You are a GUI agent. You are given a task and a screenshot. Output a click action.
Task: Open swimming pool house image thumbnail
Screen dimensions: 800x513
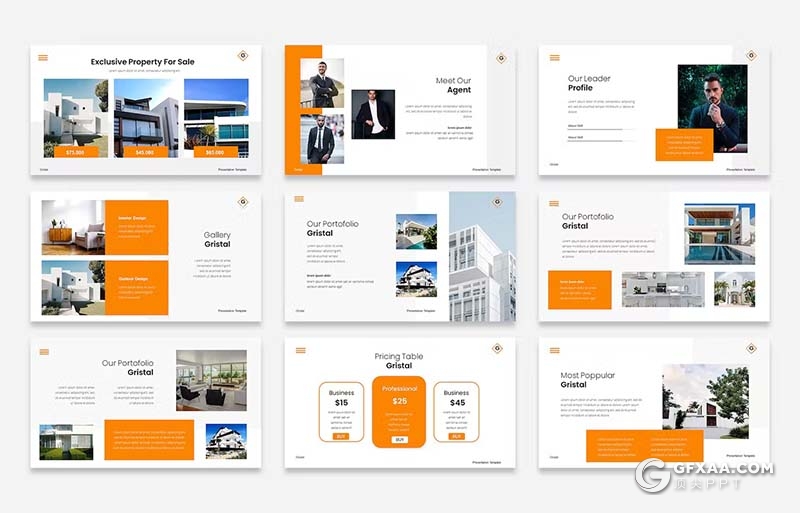[719, 234]
